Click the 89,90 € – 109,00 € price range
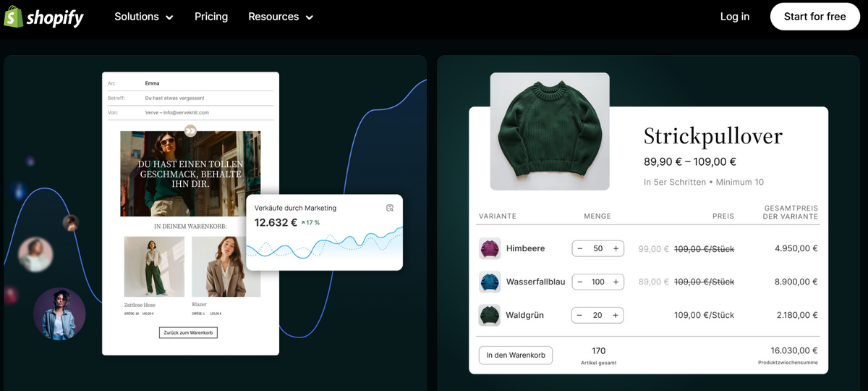868x391 pixels. coord(690,162)
